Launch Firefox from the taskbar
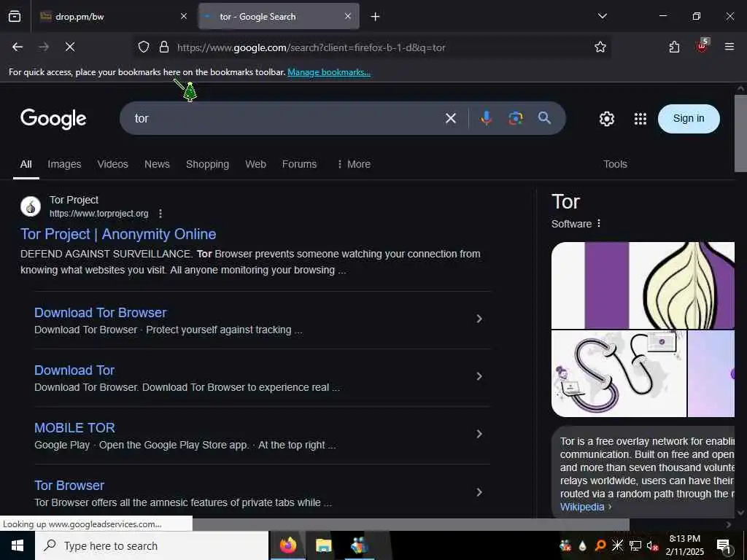The height and width of the screenshot is (560, 747). pyautogui.click(x=287, y=545)
